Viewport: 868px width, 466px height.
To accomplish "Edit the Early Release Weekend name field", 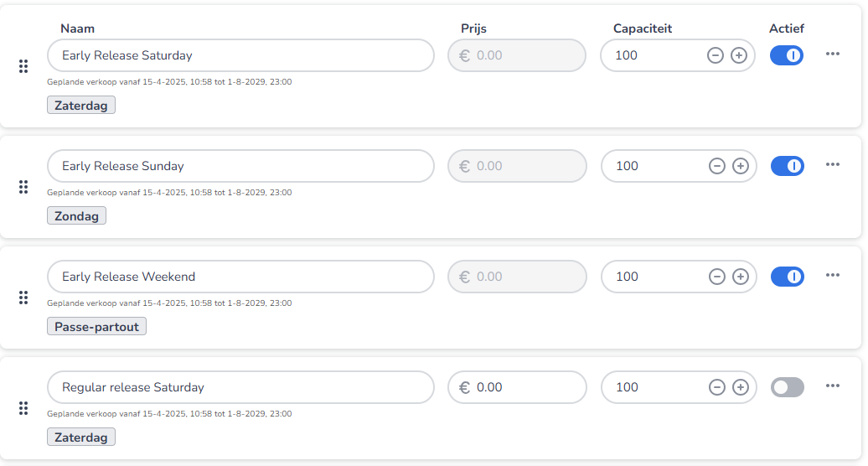I will [x=240, y=277].
